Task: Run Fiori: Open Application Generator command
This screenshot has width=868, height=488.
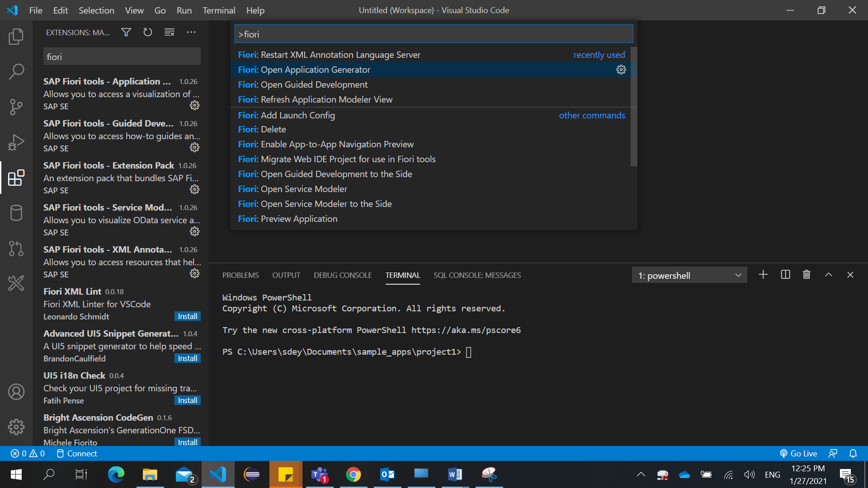Action: click(315, 70)
